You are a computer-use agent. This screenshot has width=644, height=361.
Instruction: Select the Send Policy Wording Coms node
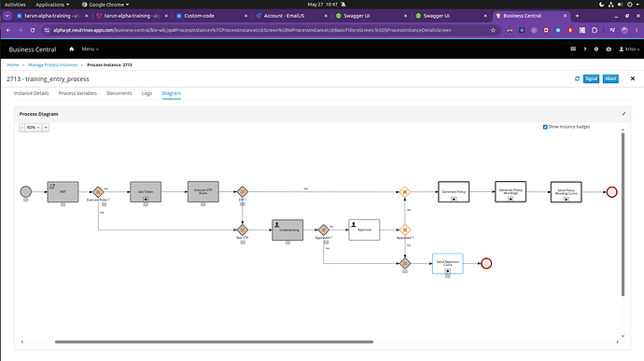point(566,192)
